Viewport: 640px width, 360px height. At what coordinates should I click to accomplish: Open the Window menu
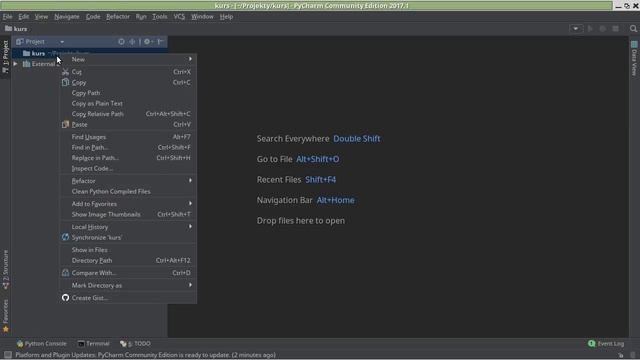(202, 17)
